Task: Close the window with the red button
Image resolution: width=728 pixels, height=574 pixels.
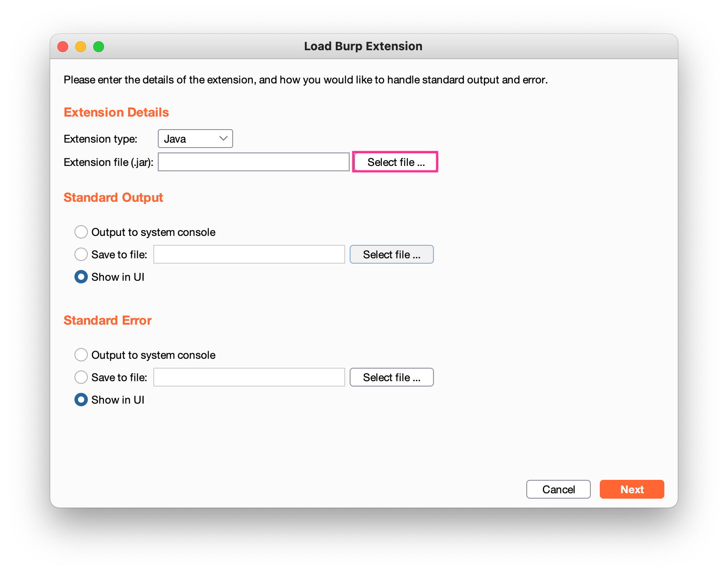Action: point(63,47)
